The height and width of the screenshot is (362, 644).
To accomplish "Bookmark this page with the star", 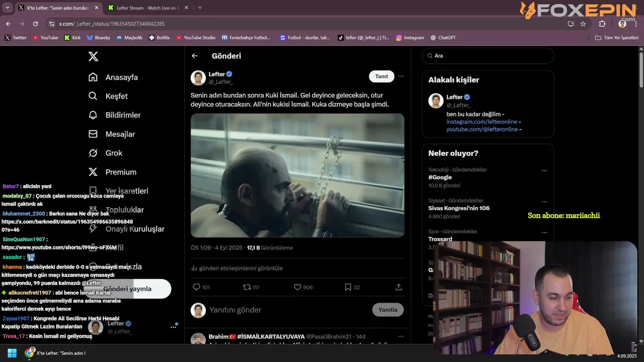I will 583,24.
